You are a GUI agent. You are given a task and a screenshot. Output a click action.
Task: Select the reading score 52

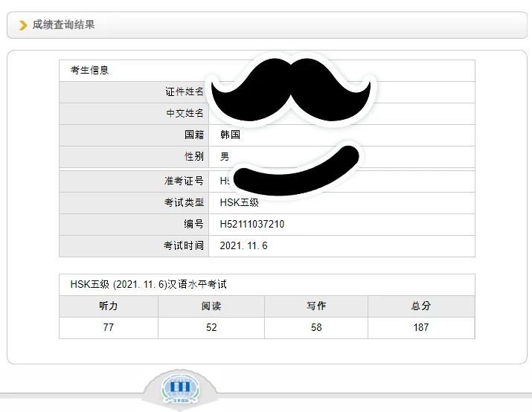pyautogui.click(x=211, y=327)
